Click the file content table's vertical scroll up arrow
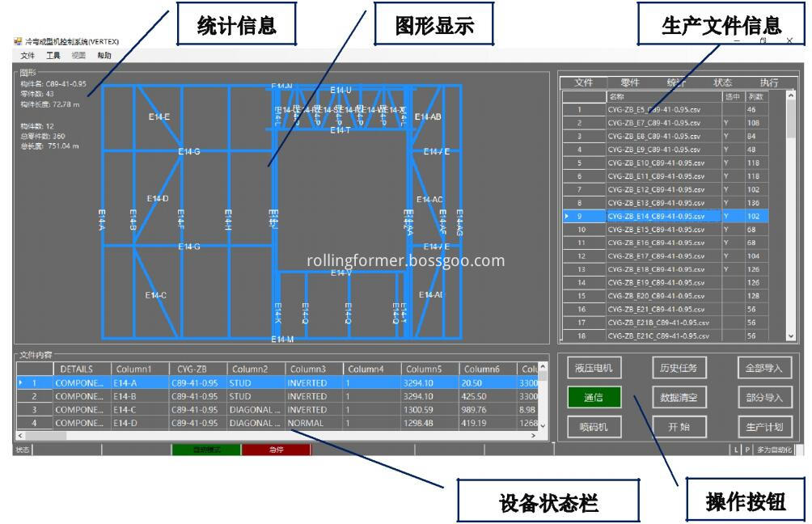812x524 pixels. tap(543, 366)
